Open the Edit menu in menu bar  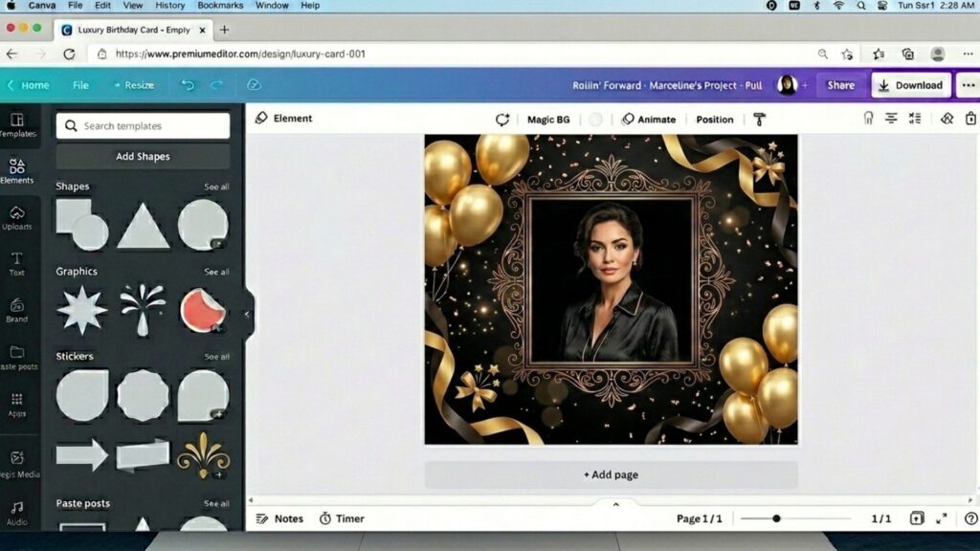[102, 6]
